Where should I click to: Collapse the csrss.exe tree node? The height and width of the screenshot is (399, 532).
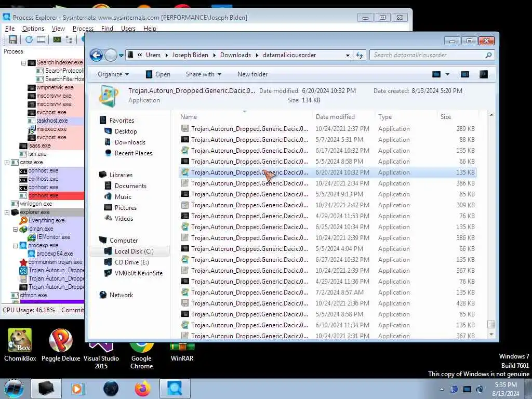[x=7, y=163]
